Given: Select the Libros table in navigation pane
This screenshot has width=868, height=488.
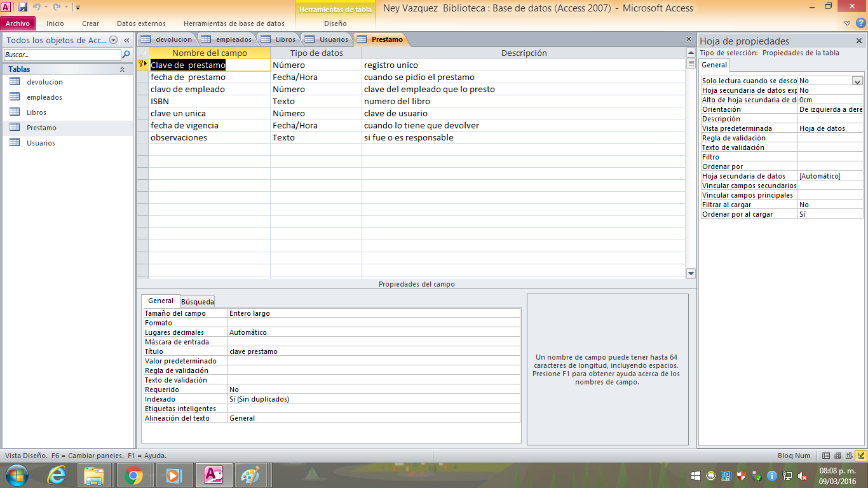Looking at the screenshot, I should click(36, 112).
